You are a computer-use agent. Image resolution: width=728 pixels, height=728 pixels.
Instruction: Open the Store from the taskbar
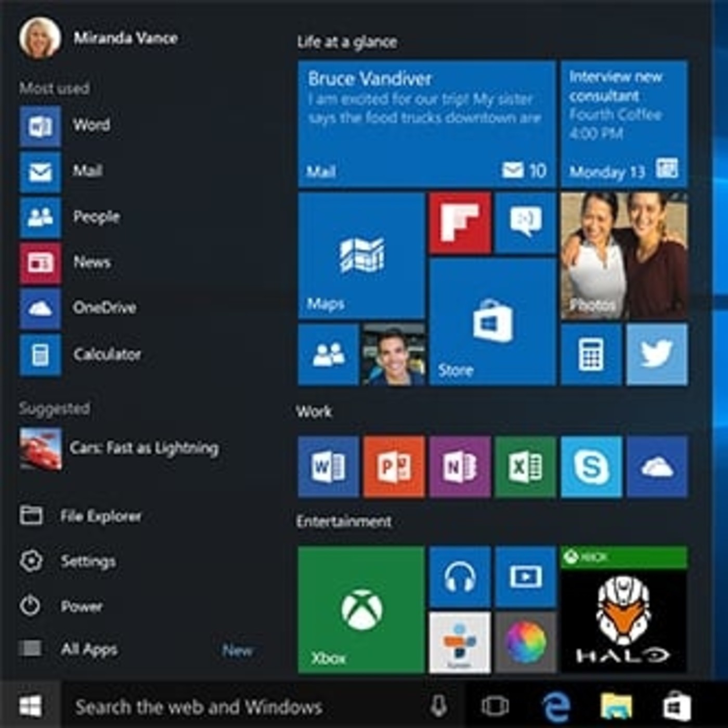pos(677,706)
